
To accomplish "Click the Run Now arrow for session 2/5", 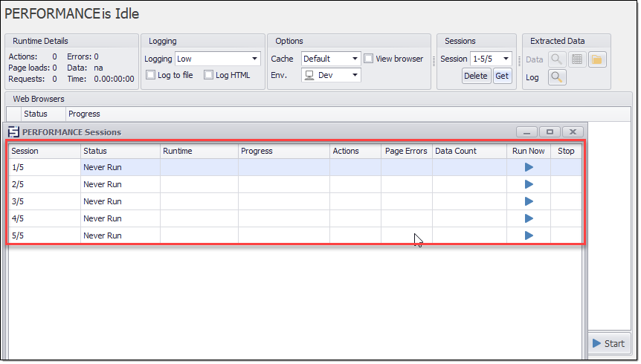I will [x=529, y=184].
